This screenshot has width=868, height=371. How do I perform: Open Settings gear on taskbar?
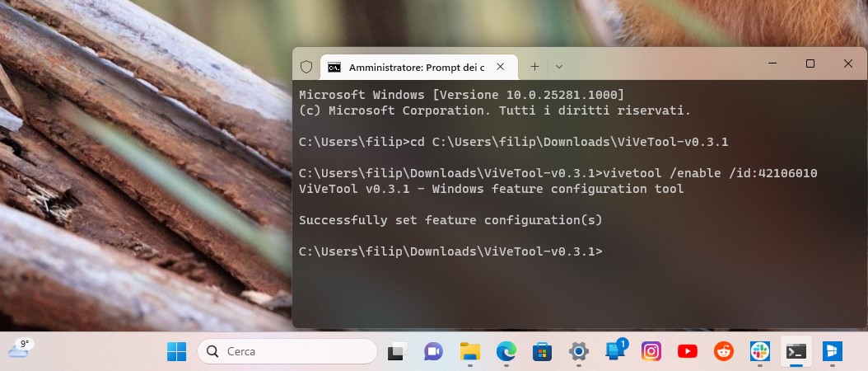pyautogui.click(x=578, y=351)
